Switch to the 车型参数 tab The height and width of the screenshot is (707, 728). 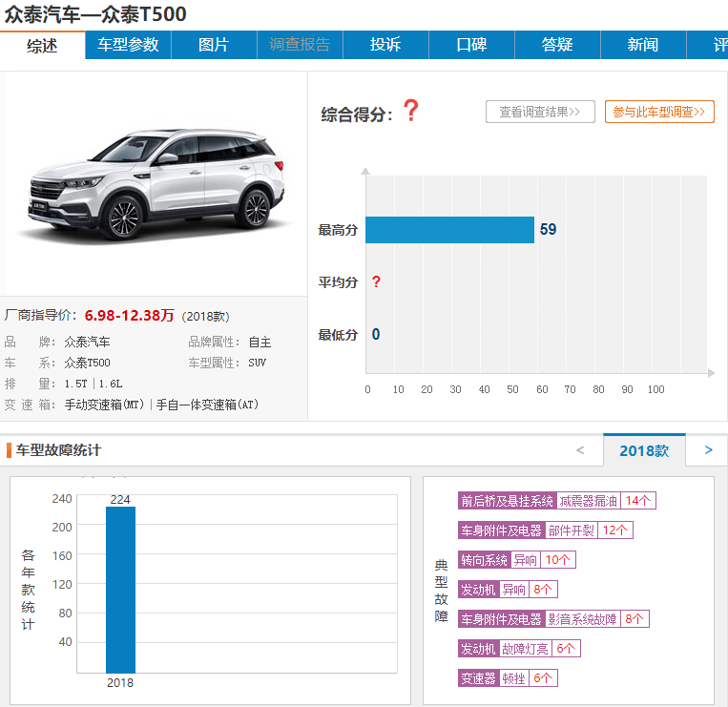click(128, 45)
